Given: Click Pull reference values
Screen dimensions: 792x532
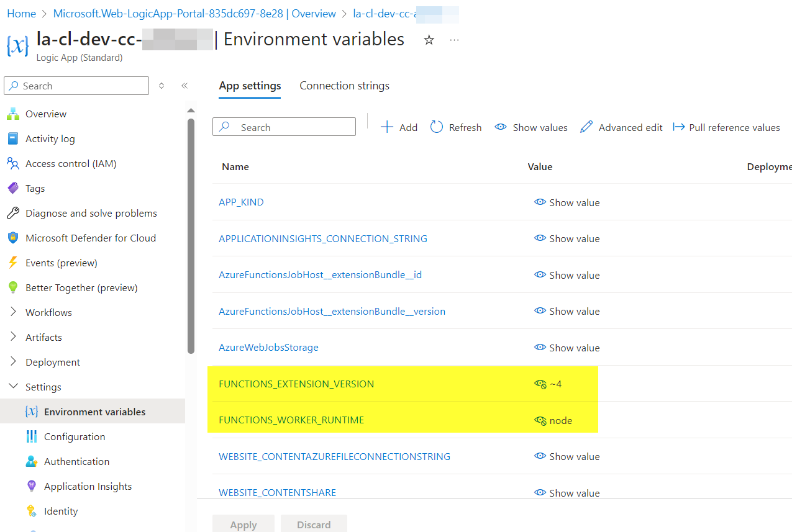Looking at the screenshot, I should point(727,127).
